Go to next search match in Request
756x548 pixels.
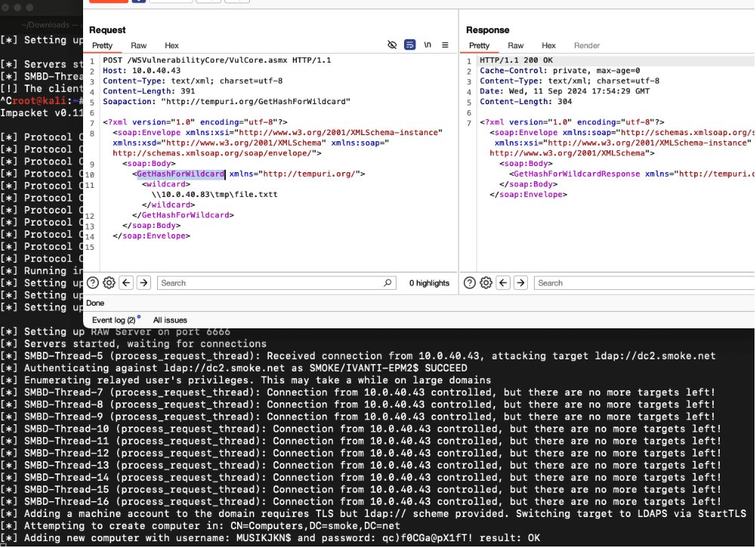tap(143, 283)
